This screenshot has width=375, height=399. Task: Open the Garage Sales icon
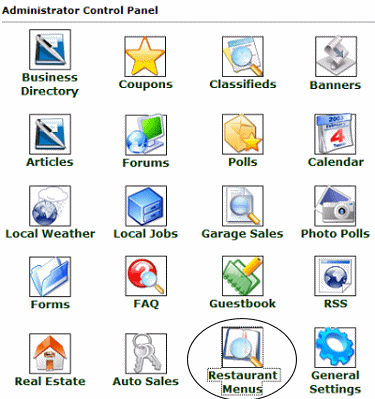pyautogui.click(x=243, y=206)
